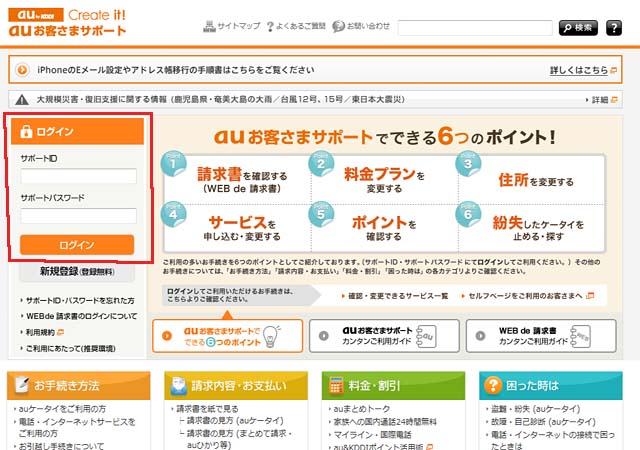The image size is (640, 450).
Task: Click the external link icon next to 利用規約
Action: tap(60, 332)
